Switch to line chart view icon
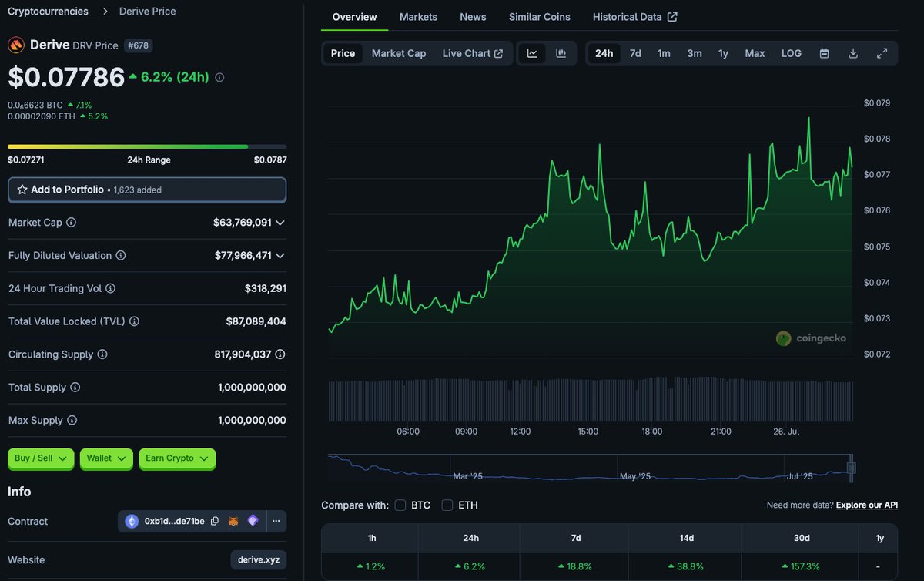The width and height of the screenshot is (924, 581). (532, 53)
